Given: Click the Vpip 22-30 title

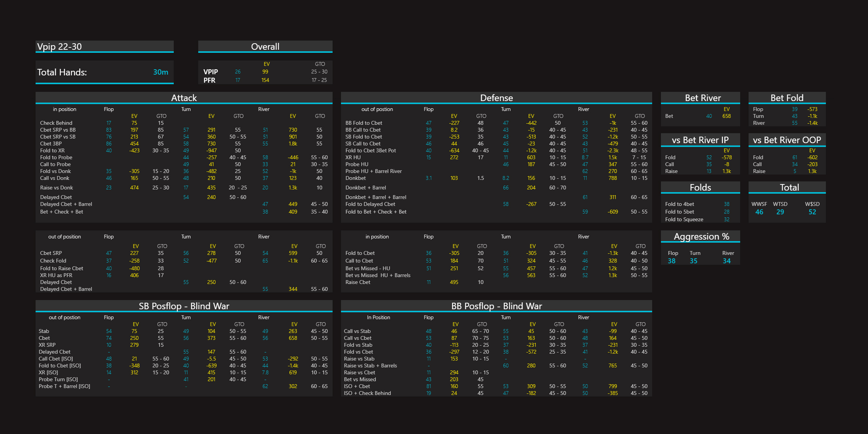Looking at the screenshot, I should [59, 47].
